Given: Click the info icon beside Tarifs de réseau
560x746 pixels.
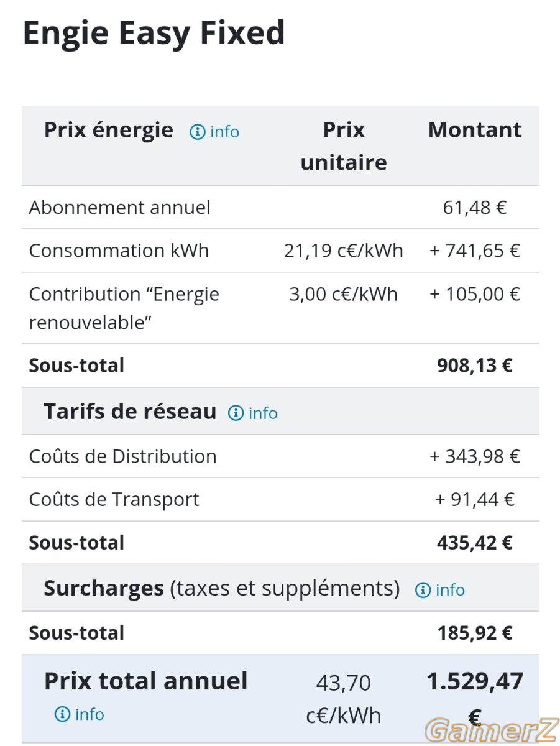Looking at the screenshot, I should 236,413.
